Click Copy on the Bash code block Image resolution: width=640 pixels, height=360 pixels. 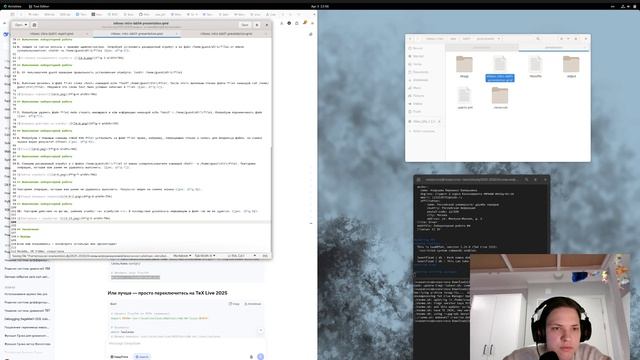[234, 304]
